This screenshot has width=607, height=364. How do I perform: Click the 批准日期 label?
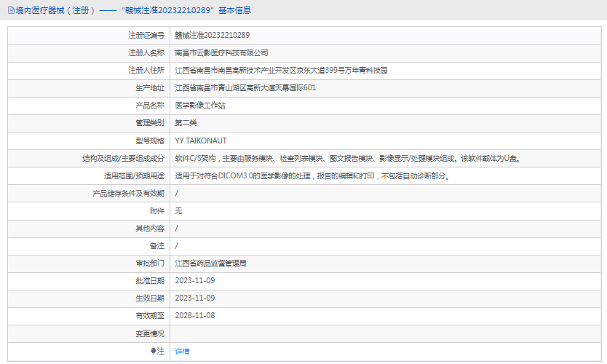pos(150,281)
